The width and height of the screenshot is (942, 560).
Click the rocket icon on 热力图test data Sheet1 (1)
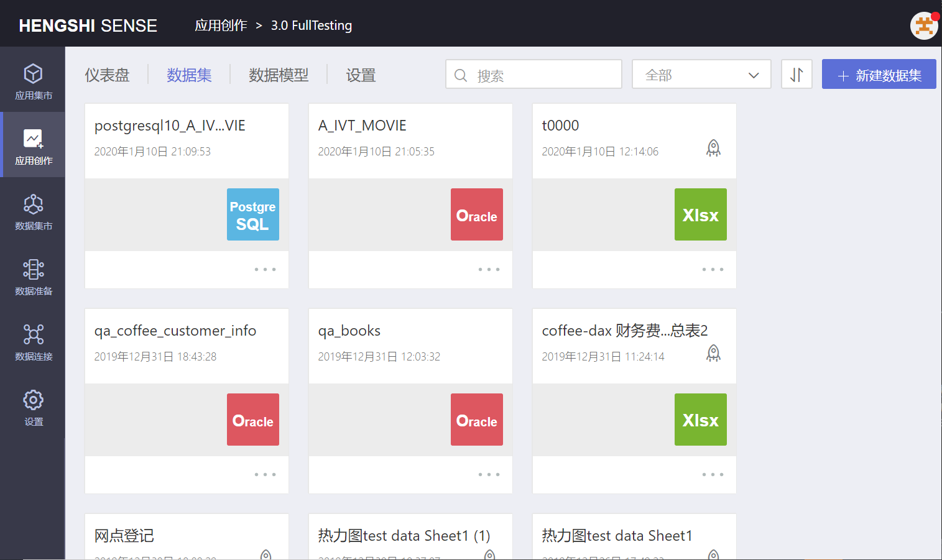tap(489, 554)
